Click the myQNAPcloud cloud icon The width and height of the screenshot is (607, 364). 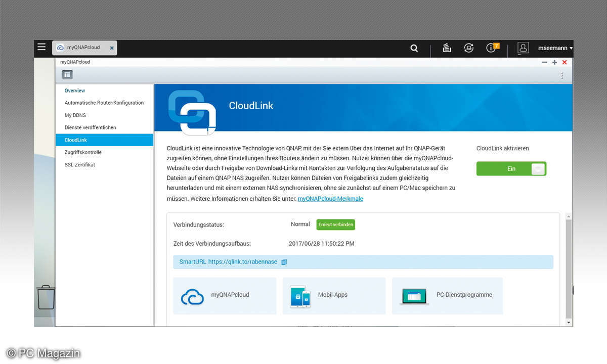click(x=192, y=297)
